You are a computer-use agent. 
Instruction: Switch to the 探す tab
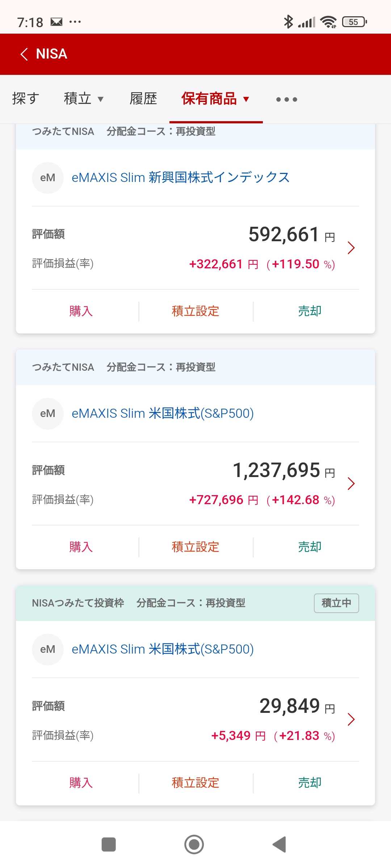[25, 99]
